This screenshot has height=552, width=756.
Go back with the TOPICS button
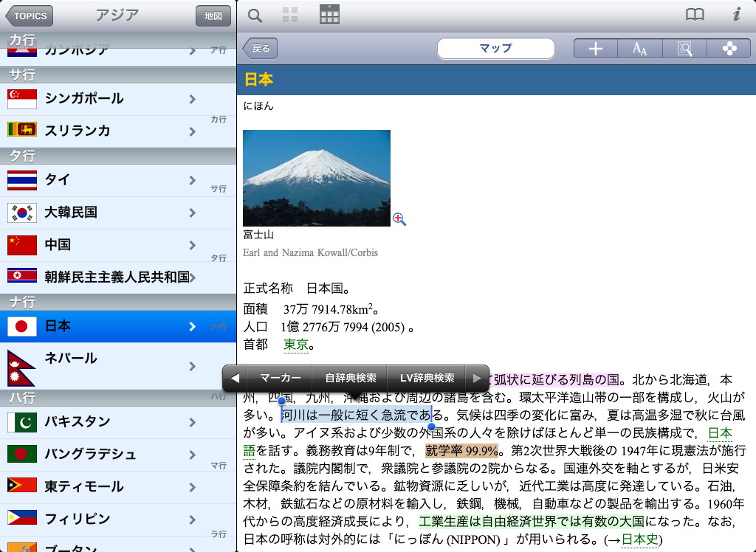[x=28, y=15]
